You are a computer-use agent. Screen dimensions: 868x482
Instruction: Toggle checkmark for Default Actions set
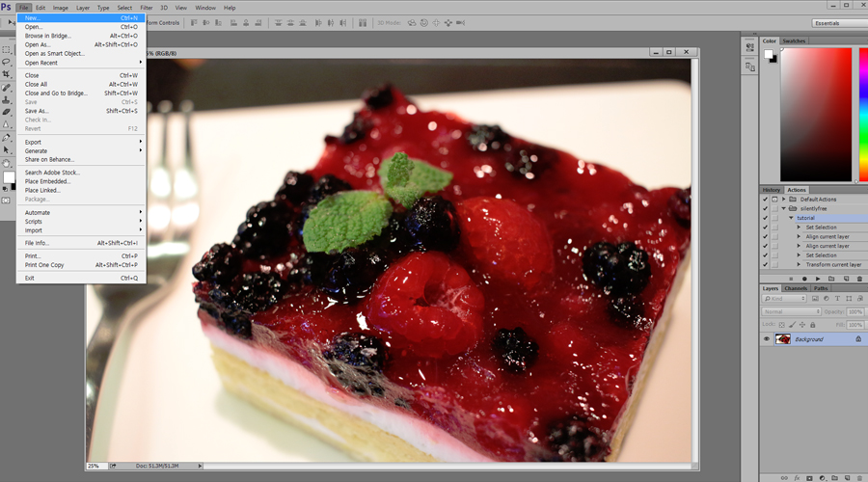pyautogui.click(x=766, y=200)
